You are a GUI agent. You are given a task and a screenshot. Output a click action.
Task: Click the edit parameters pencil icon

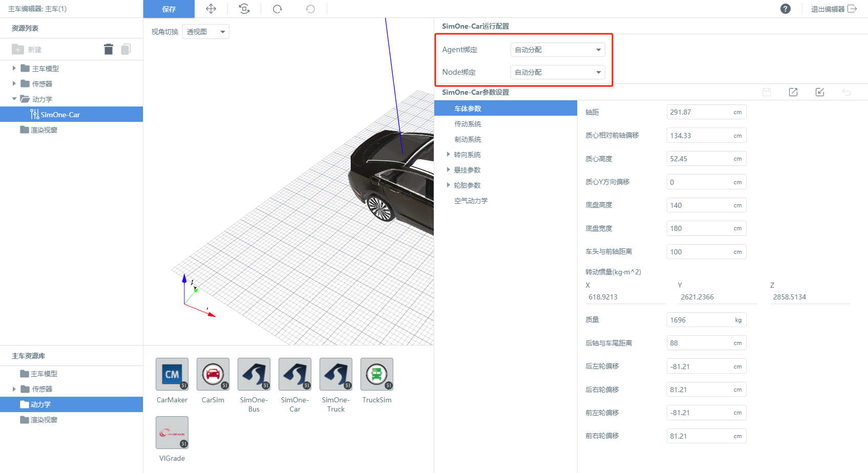(x=820, y=92)
